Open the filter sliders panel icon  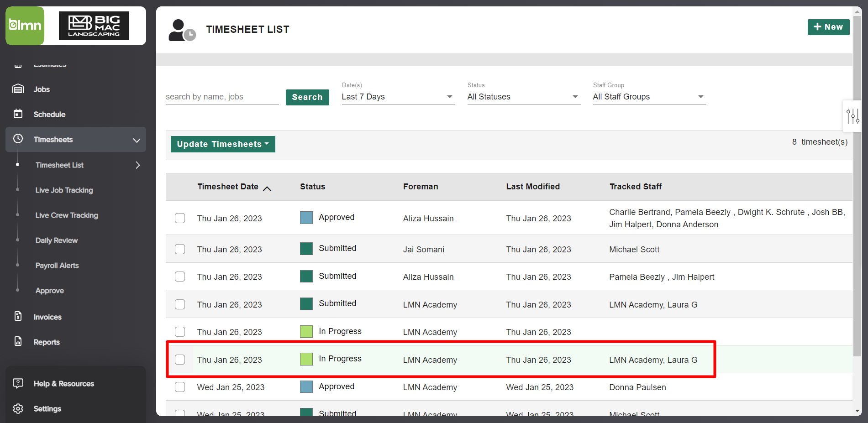click(852, 116)
